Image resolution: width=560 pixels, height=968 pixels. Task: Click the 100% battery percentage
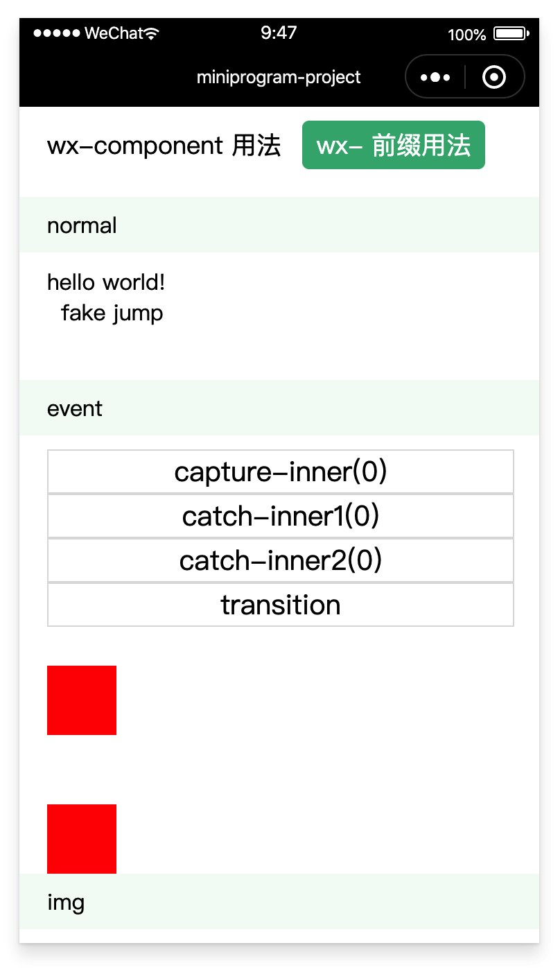click(x=467, y=34)
